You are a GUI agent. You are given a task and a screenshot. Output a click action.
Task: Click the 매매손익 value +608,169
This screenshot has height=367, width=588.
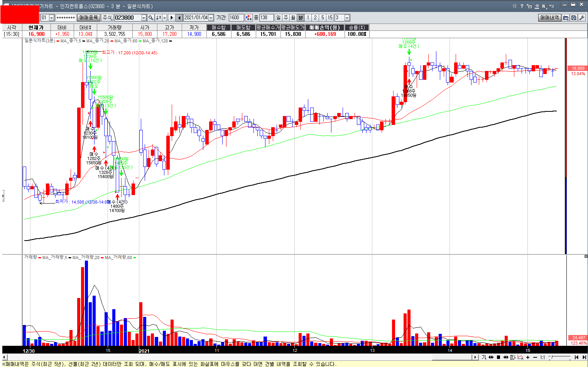pos(325,34)
